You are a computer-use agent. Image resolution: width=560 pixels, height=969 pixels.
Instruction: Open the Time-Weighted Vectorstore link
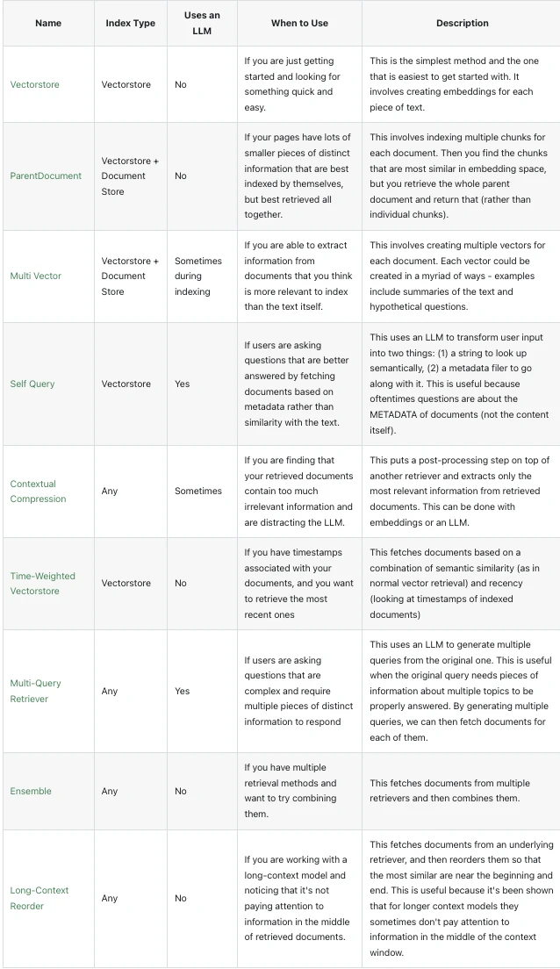coord(43,584)
